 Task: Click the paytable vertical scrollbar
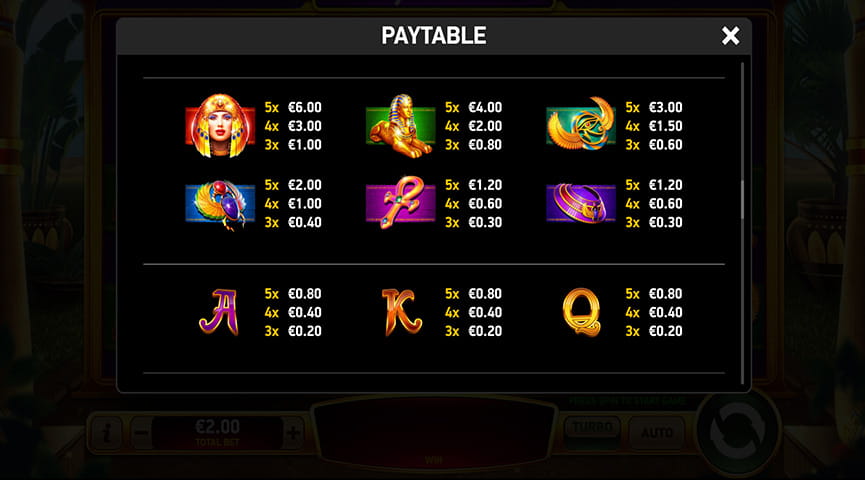pos(743,200)
